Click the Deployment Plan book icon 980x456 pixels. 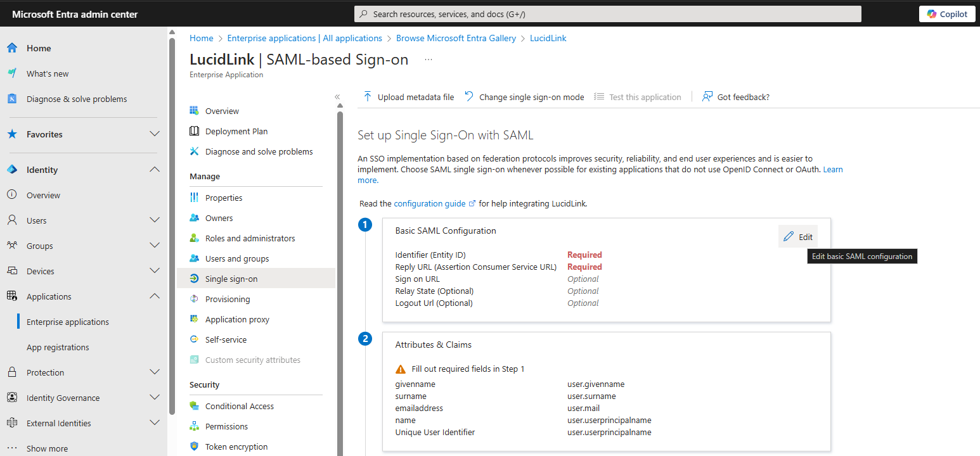click(x=195, y=131)
